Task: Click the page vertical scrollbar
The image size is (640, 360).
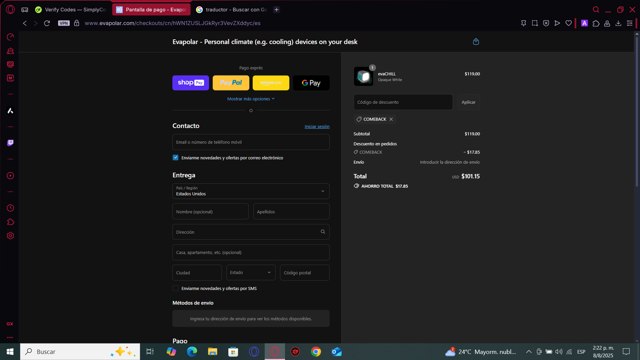Action: click(636, 110)
